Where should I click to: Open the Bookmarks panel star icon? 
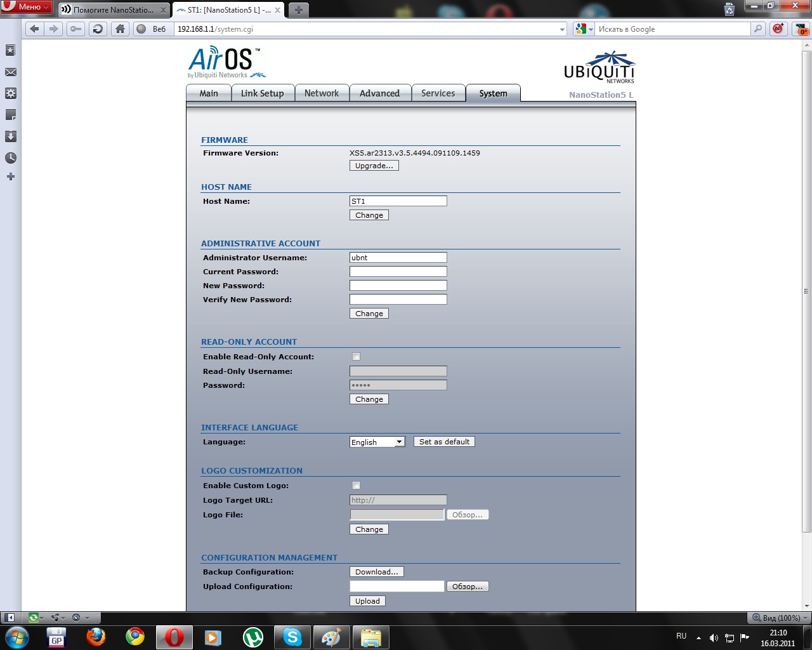(x=10, y=50)
